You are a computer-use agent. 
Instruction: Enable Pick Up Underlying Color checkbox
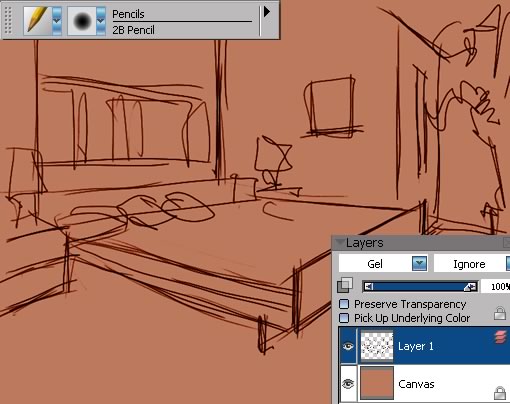pos(344,318)
